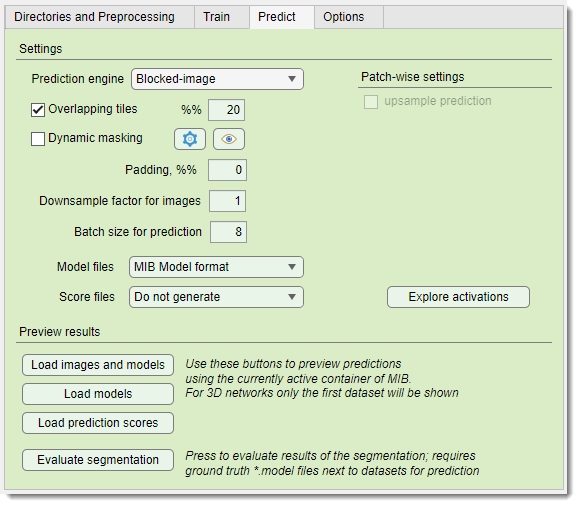The width and height of the screenshot is (579, 506).
Task: Go to Directories and Preprocessing tab
Action: 95,17
